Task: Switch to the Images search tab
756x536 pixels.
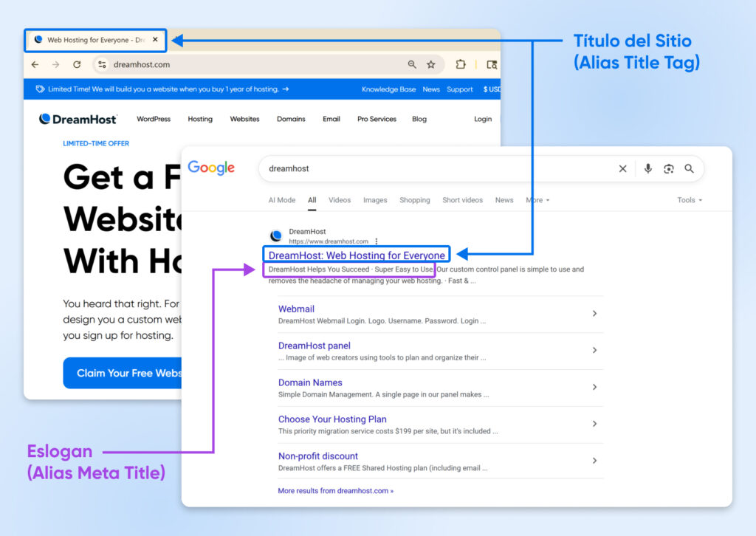Action: (375, 200)
